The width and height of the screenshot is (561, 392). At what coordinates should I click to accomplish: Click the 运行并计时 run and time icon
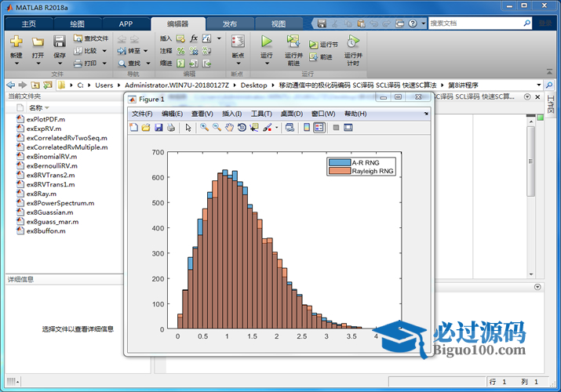353,41
